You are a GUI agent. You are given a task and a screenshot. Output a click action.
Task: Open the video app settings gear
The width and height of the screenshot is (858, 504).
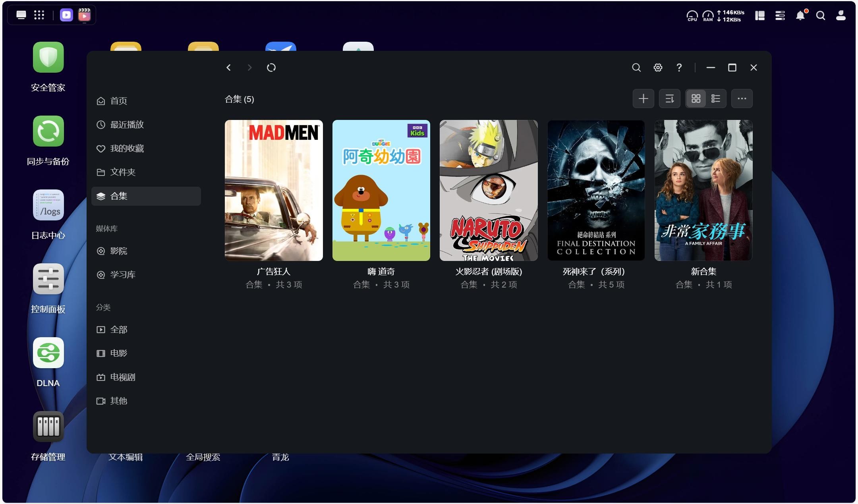click(658, 68)
